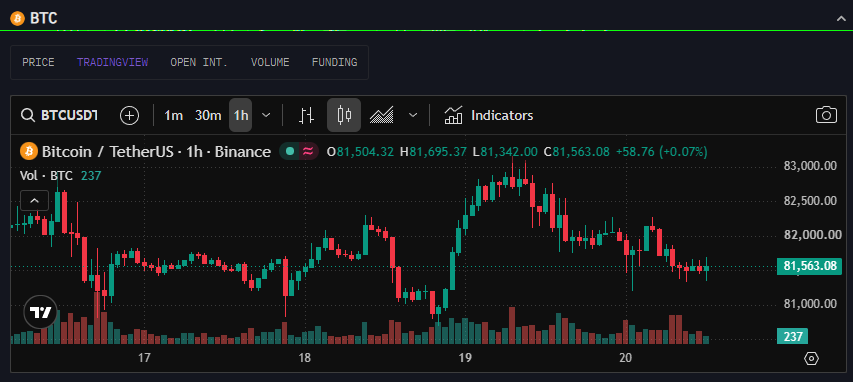Image resolution: width=853 pixels, height=382 pixels.
Task: Click the orange Bitcoin icon in chart legend
Action: tap(29, 151)
